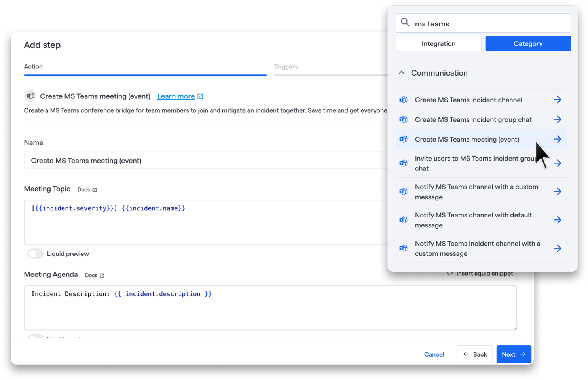The width and height of the screenshot is (588, 380).
Task: Select 'Create MS Teams meeting (event)' list entry text
Action: pyautogui.click(x=467, y=139)
